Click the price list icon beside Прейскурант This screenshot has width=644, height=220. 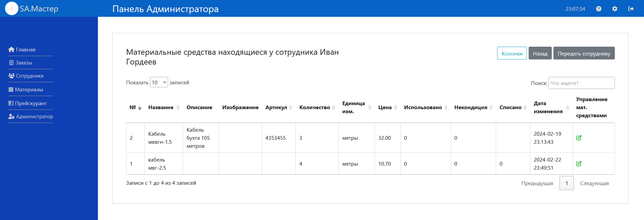11,103
